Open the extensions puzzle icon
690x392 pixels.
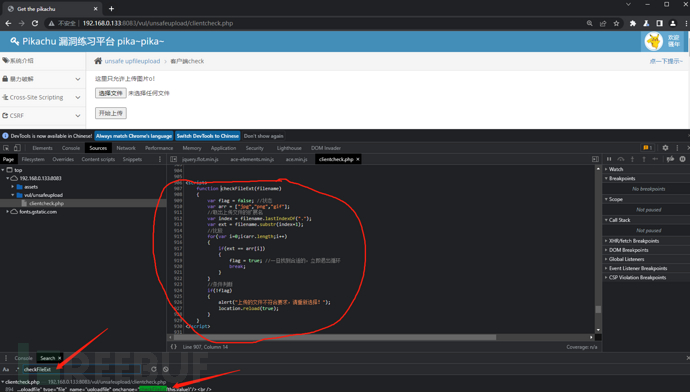pos(633,23)
